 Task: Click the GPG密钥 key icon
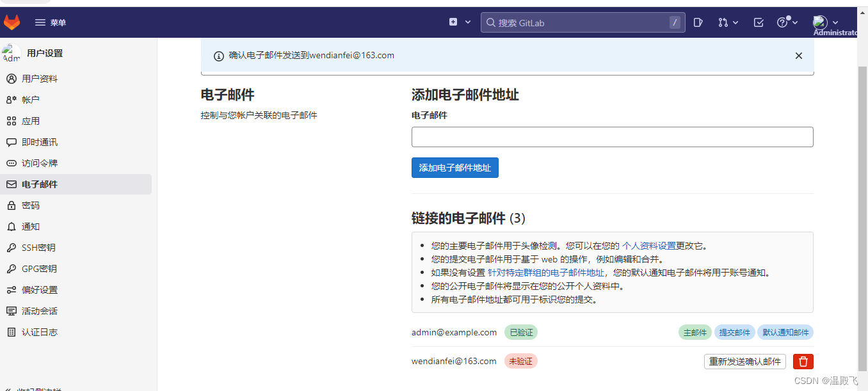11,269
